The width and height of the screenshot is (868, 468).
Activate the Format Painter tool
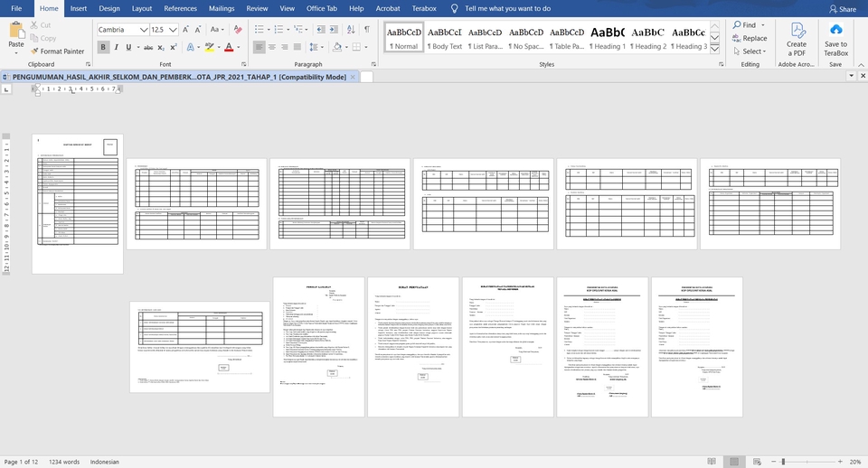(57, 51)
